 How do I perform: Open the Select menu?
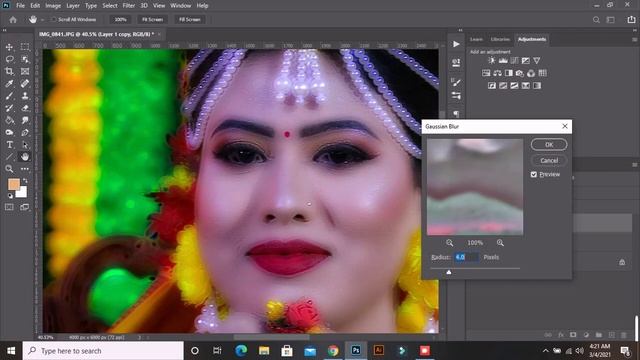coord(110,6)
